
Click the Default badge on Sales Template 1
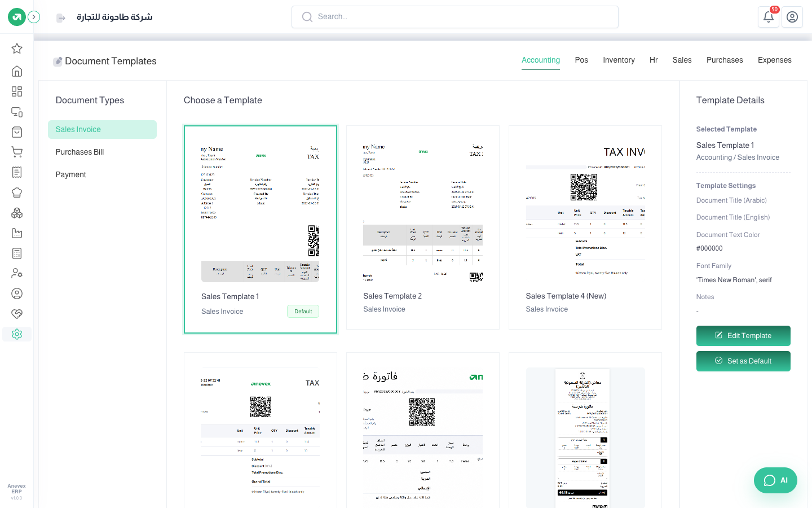tap(303, 312)
